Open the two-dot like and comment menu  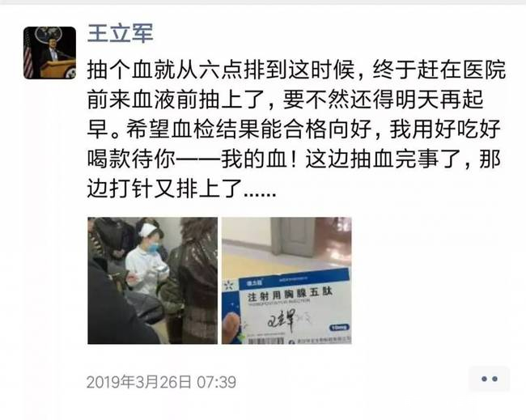pyautogui.click(x=489, y=379)
